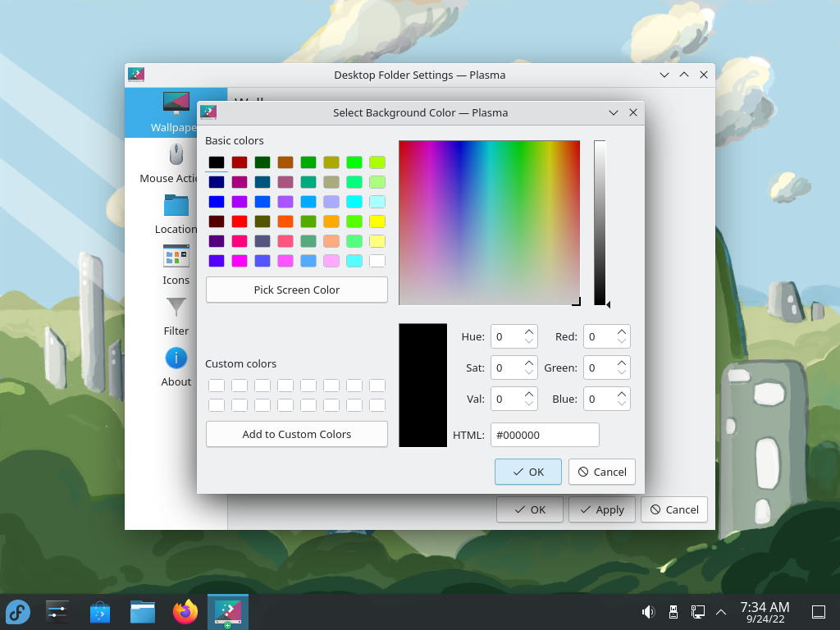Viewport: 840px width, 630px height.
Task: Select the dark maroon basic color swatch
Action: pos(217,221)
